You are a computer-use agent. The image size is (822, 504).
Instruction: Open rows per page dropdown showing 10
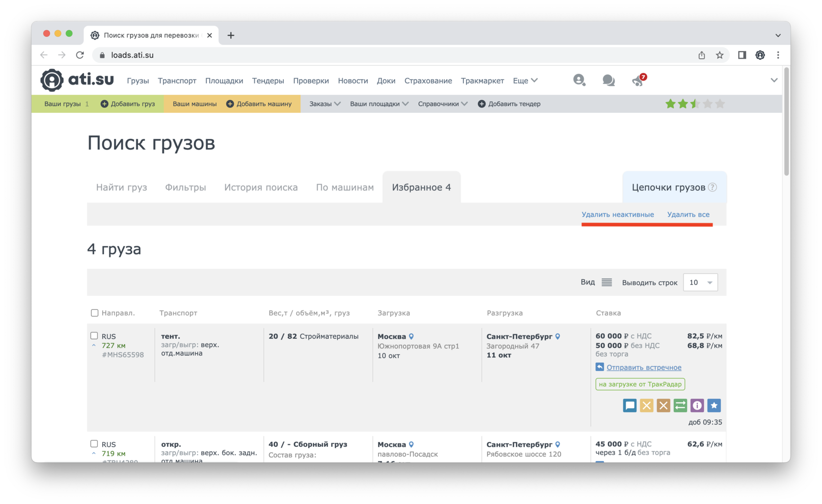(700, 282)
